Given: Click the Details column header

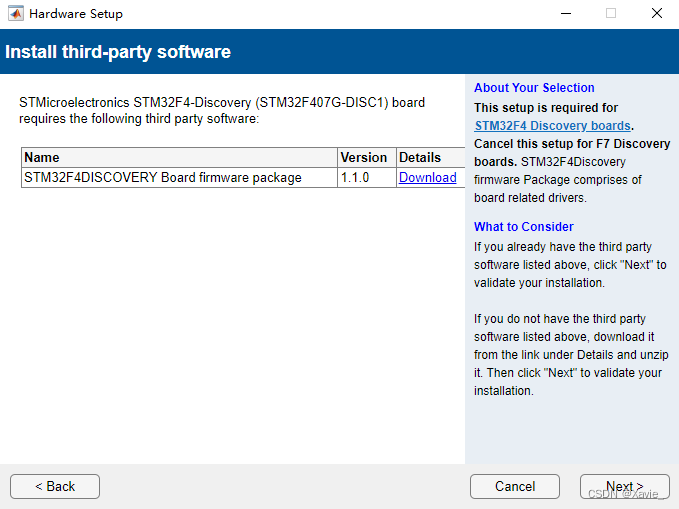Looking at the screenshot, I should pos(431,157).
